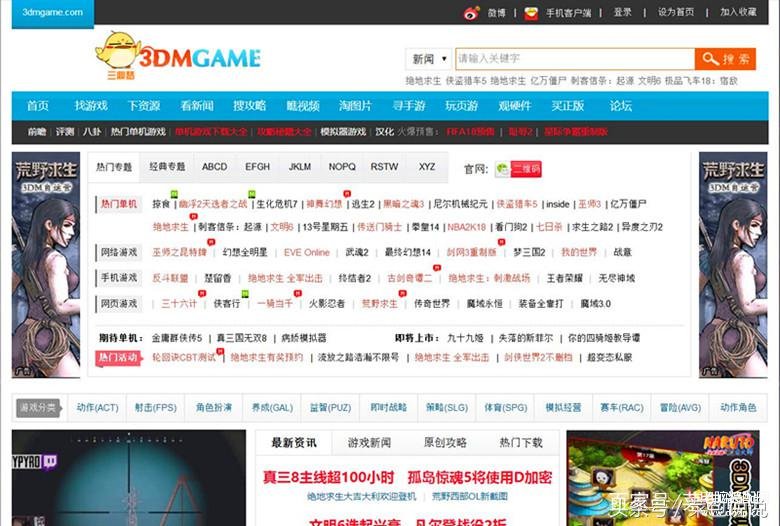
Task: Click 设为首页 in top bar
Action: coord(676,12)
